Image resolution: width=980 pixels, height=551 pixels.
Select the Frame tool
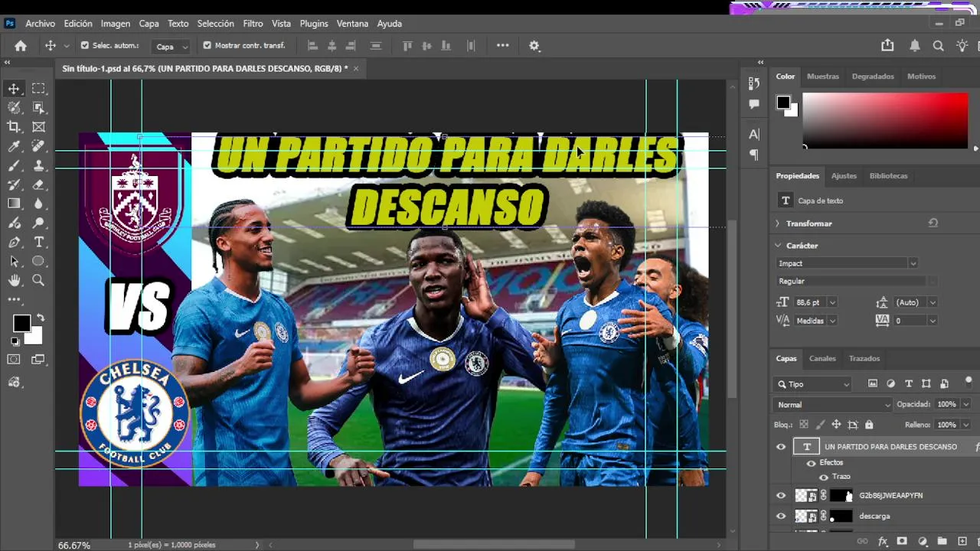coord(38,127)
